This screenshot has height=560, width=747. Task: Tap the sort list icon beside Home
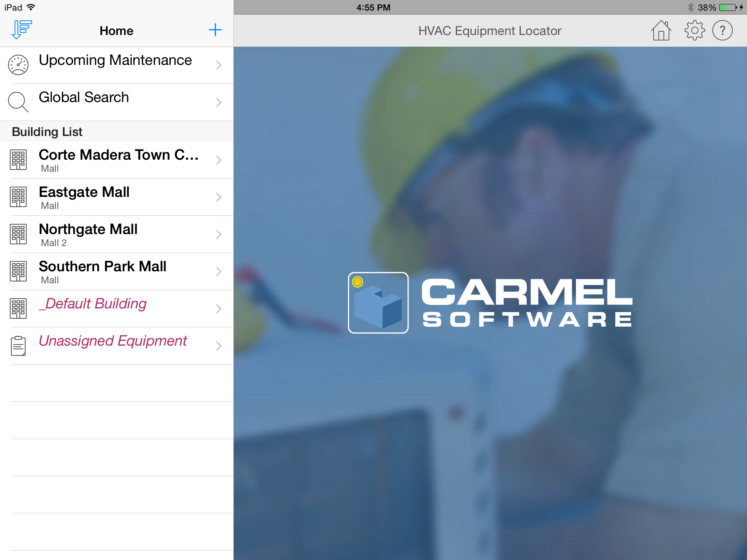[x=22, y=30]
